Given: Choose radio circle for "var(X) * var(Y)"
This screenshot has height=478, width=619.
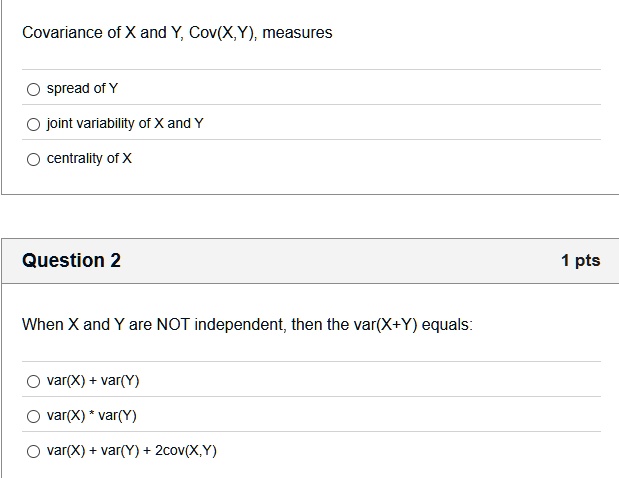Looking at the screenshot, I should click(x=33, y=416).
